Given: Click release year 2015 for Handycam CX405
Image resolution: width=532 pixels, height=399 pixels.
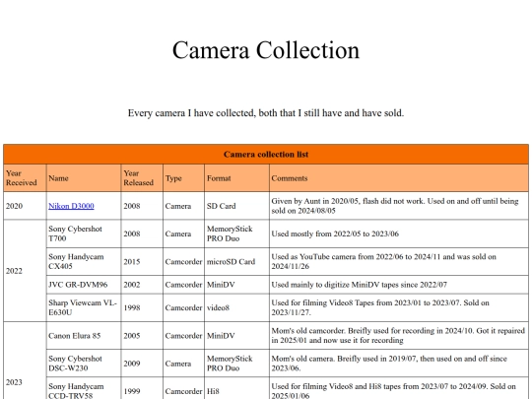Looking at the screenshot, I should pos(142,262).
